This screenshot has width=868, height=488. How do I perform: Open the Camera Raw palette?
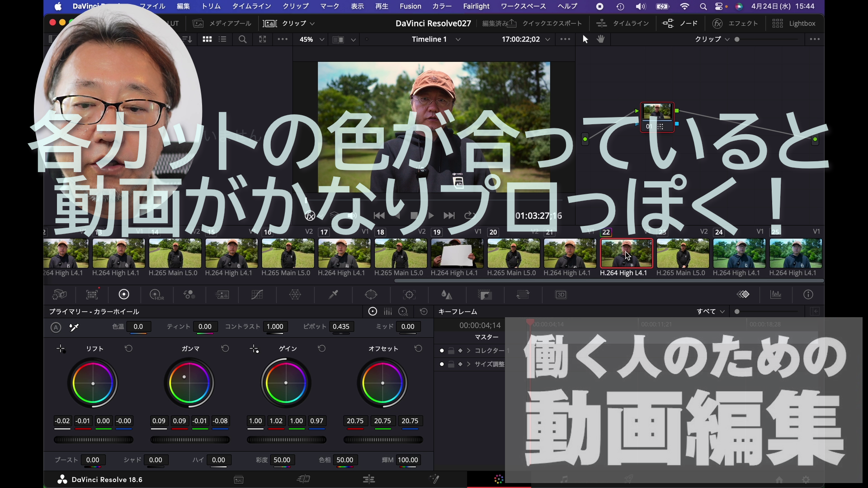point(59,295)
